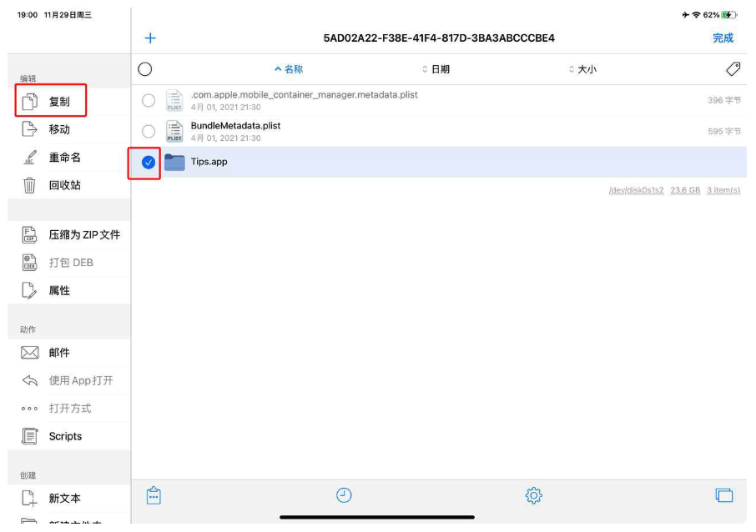
Task: Select 回收站 trash option
Action: point(64,185)
